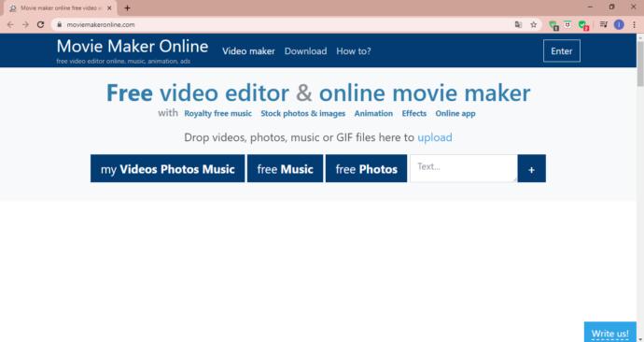
Task: Restore down the browser window
Action: click(611, 7)
